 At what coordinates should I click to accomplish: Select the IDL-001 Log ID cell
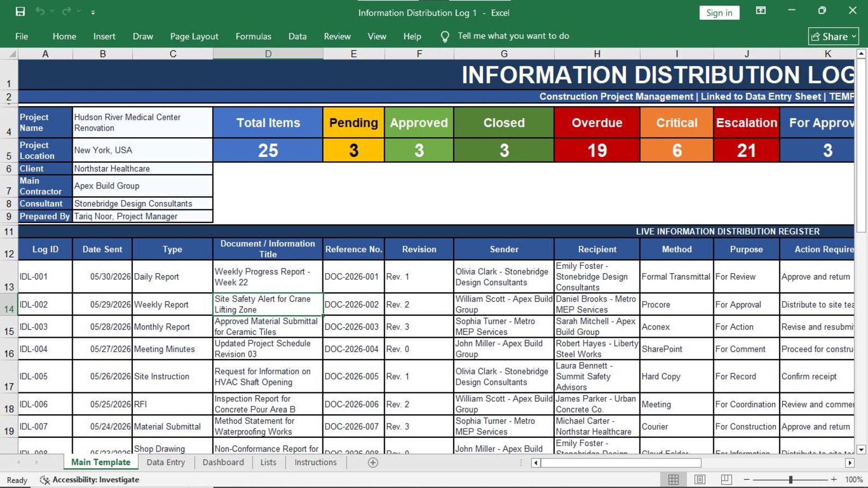coord(45,277)
